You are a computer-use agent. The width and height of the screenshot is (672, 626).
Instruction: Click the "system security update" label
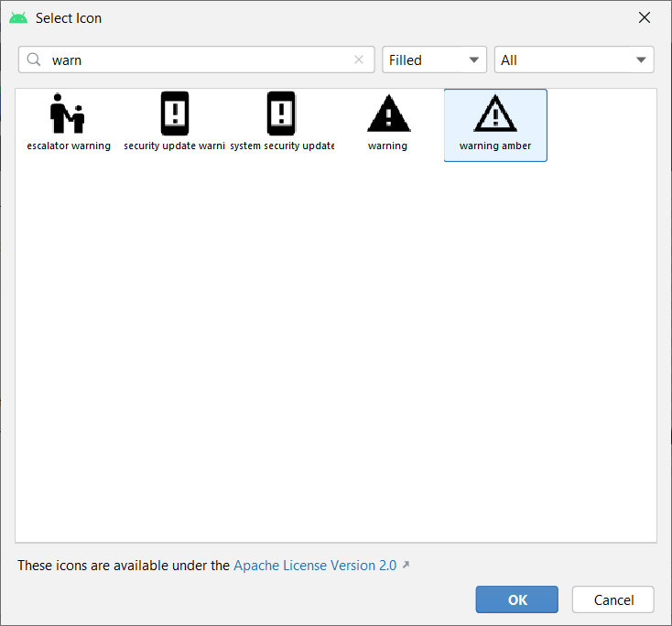click(x=282, y=146)
